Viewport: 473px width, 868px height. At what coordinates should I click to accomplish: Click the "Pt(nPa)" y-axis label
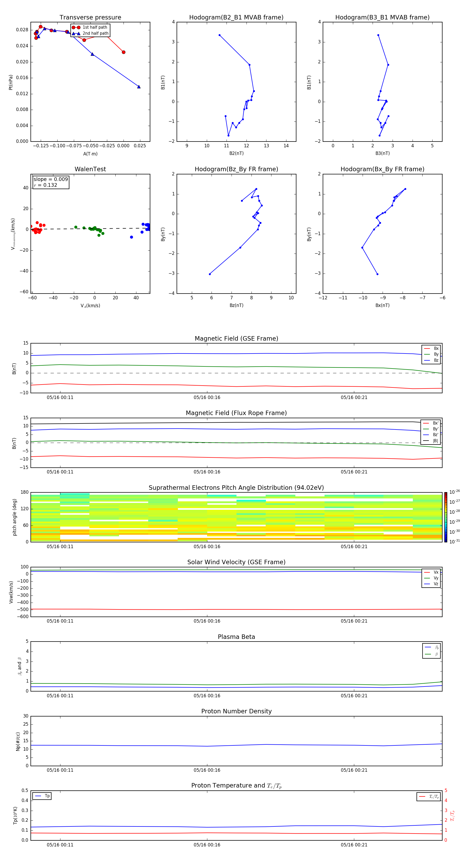[x=11, y=82]
